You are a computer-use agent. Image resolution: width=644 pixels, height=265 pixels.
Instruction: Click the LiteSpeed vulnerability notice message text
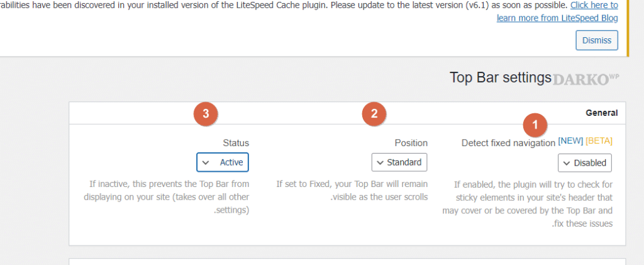(x=283, y=5)
